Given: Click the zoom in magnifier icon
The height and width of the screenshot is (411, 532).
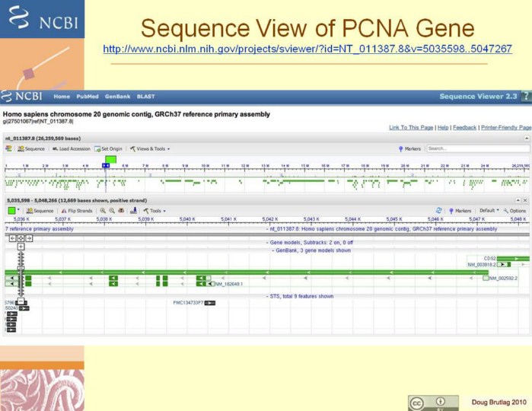Looking at the screenshot, I should pyautogui.click(x=103, y=211).
